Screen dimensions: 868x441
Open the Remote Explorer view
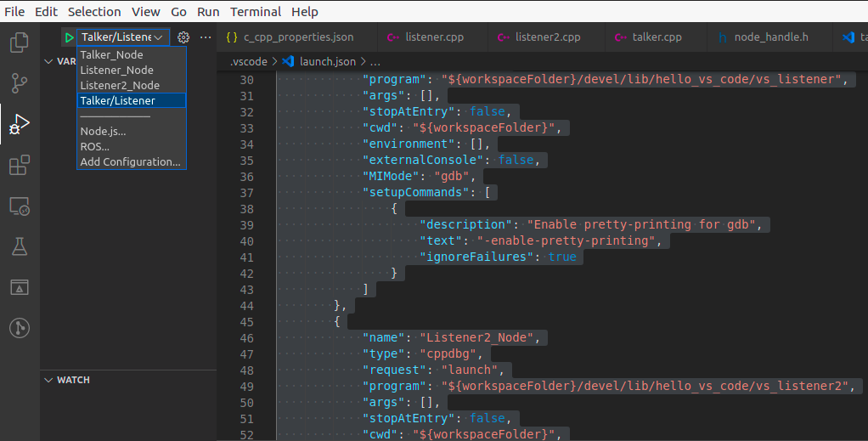pyautogui.click(x=20, y=206)
